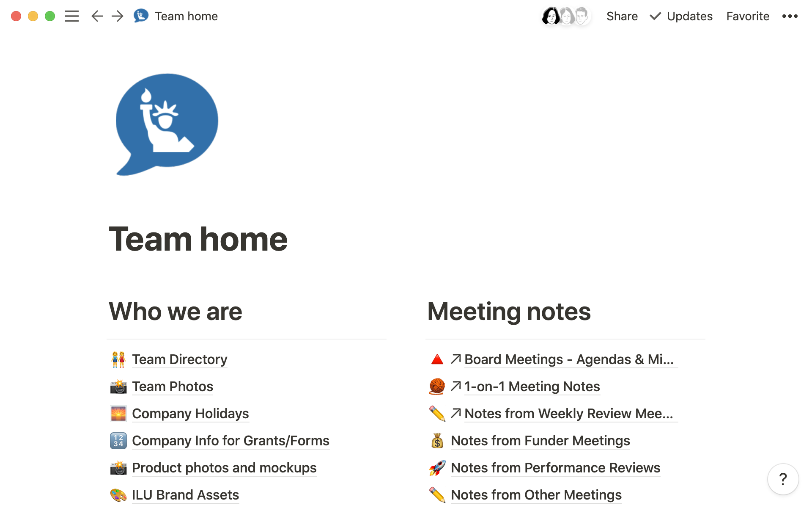The width and height of the screenshot is (812, 508).
Task: Open 1-on-1 Meeting Notes link
Action: point(532,387)
